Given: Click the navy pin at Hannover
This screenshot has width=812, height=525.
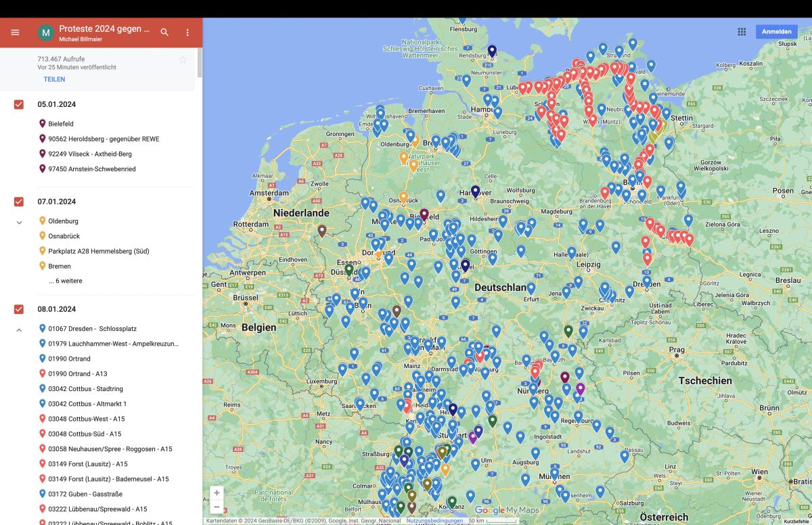Looking at the screenshot, I should [475, 191].
